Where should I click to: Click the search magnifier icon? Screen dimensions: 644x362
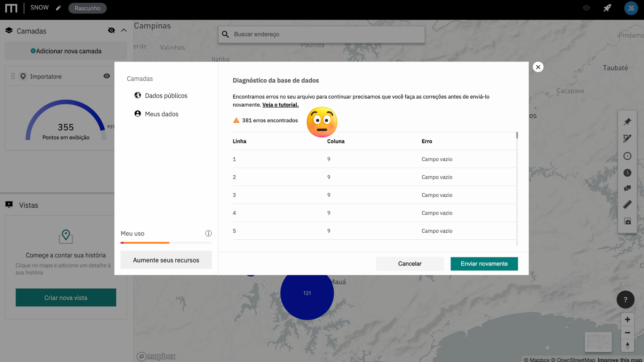pyautogui.click(x=225, y=34)
